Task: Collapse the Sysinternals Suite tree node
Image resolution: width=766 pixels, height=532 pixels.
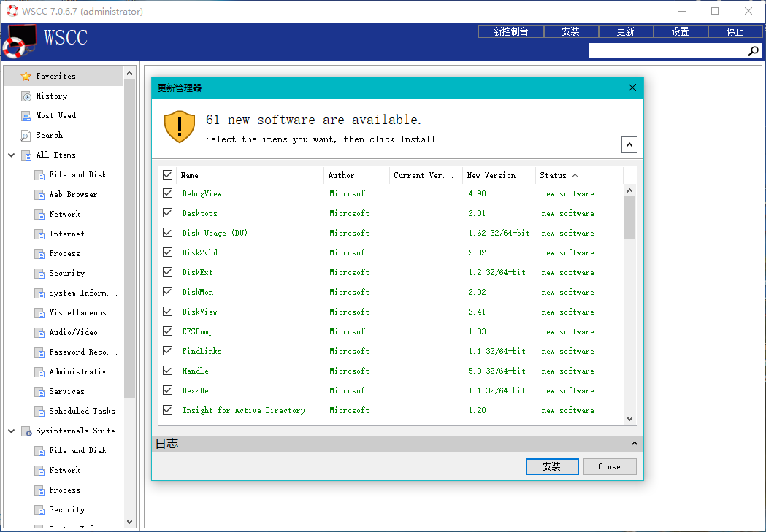Action: pyautogui.click(x=11, y=431)
